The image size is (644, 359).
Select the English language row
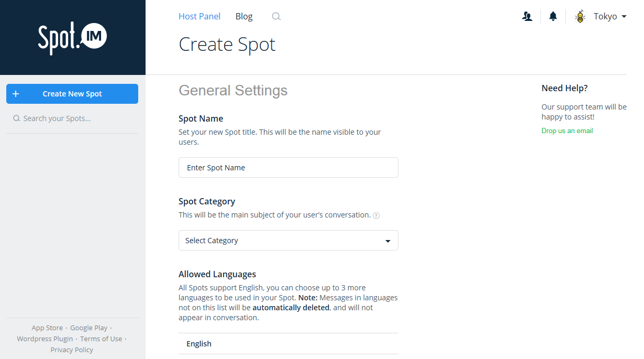point(288,344)
